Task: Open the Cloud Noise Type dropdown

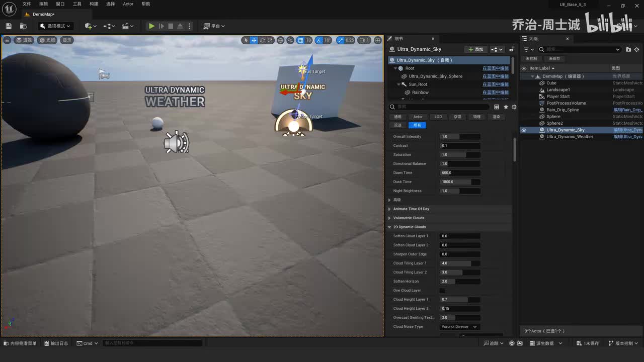Action: 459,327
